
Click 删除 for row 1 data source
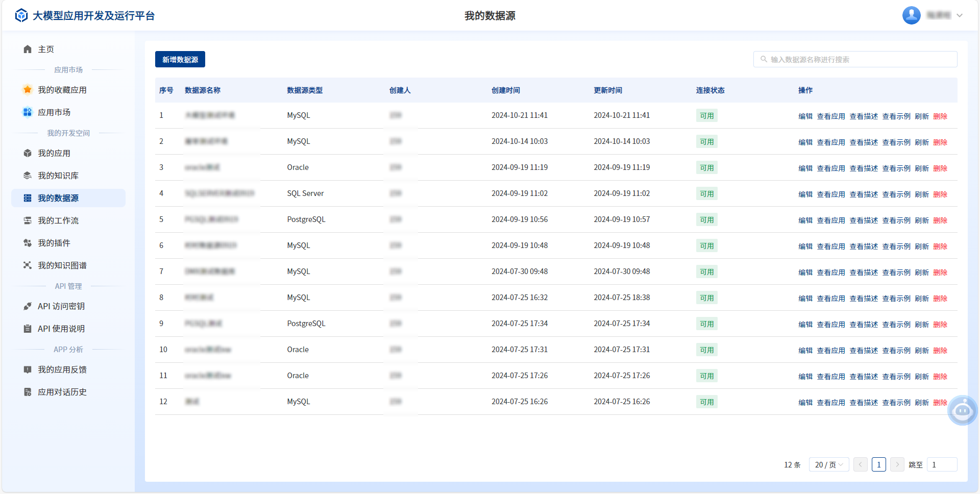click(x=940, y=116)
